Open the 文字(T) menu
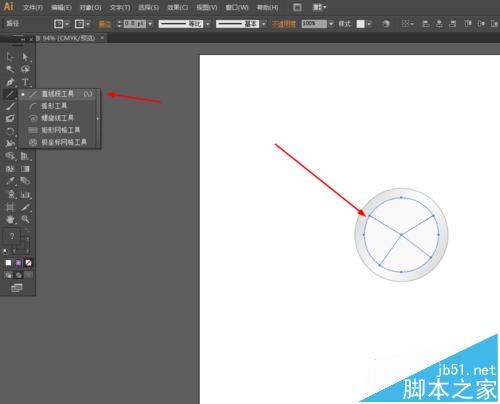Image resolution: width=500 pixels, height=404 pixels. (120, 7)
